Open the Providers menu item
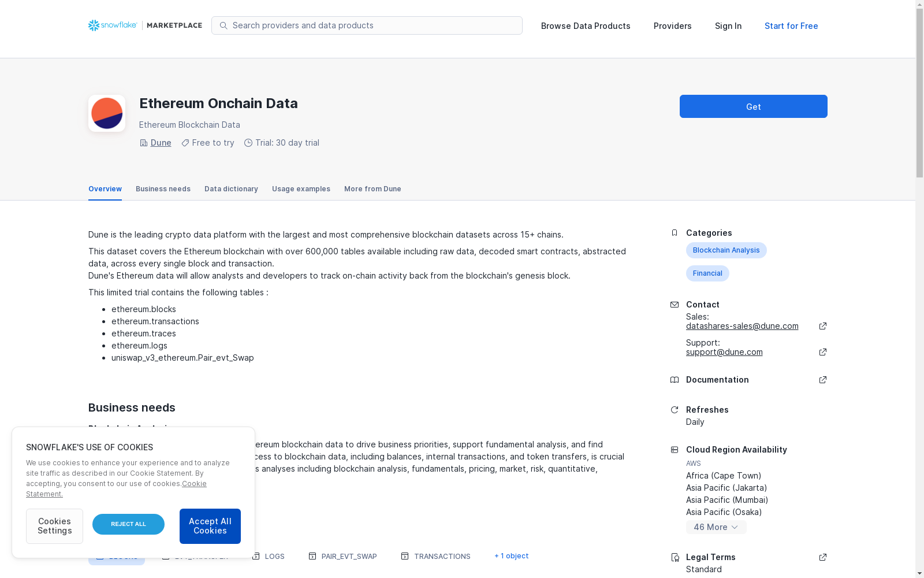This screenshot has width=924, height=578. [x=673, y=26]
